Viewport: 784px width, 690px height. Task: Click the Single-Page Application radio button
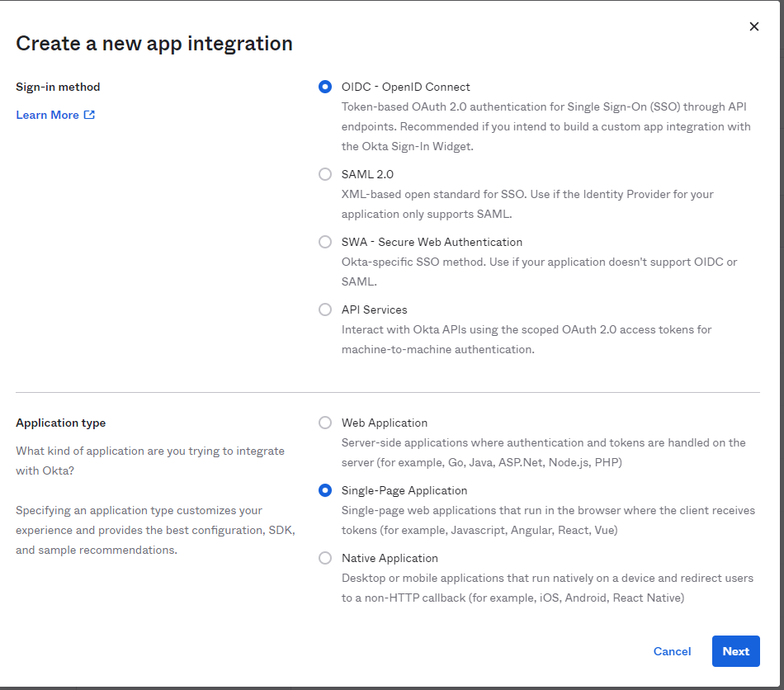point(325,489)
